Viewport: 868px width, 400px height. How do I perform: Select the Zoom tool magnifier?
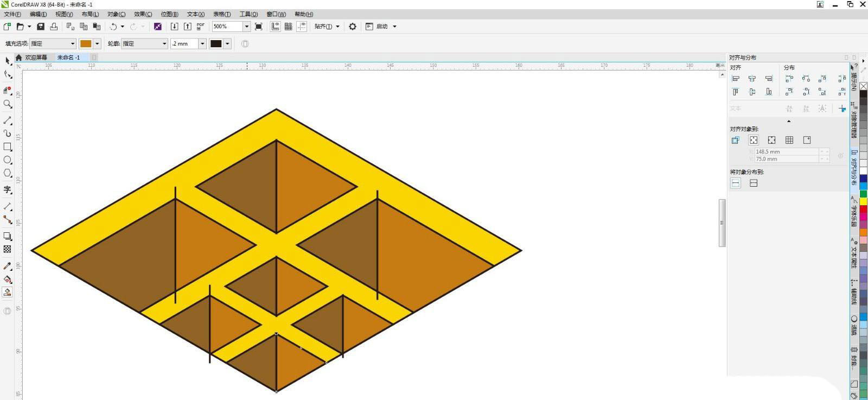point(8,104)
